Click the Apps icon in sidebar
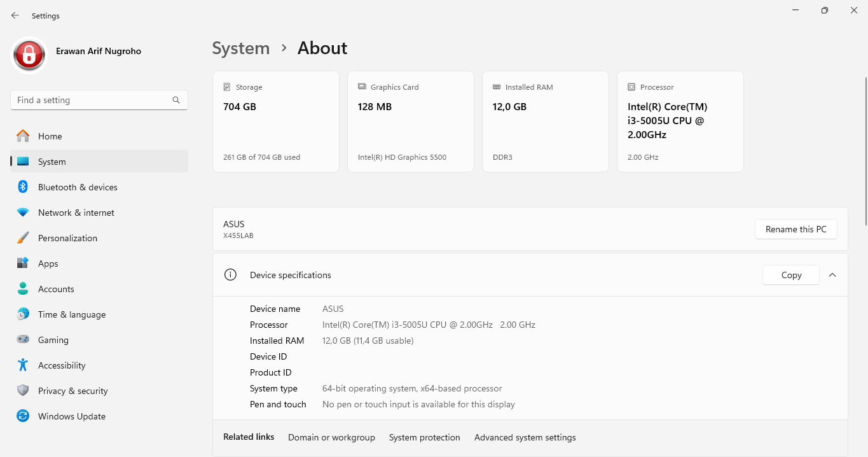The width and height of the screenshot is (868, 457). point(23,264)
